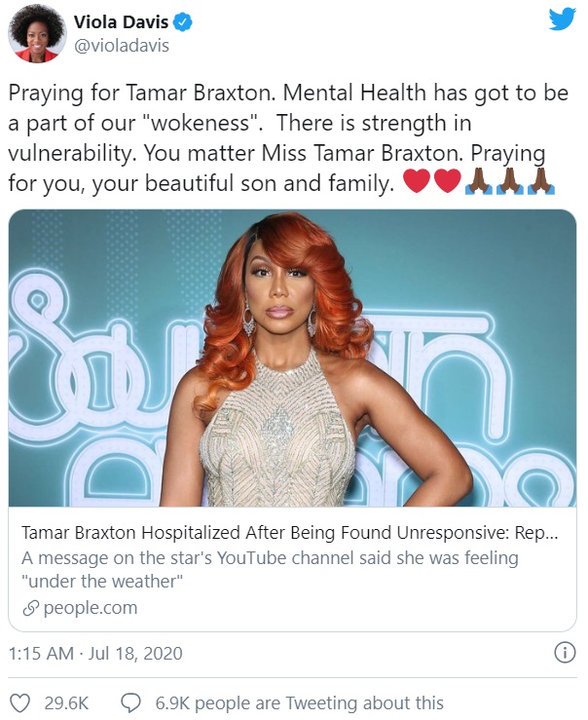Open the Tamar Braxton article image
Image resolution: width=588 pixels, height=720 pixels.
(293, 359)
